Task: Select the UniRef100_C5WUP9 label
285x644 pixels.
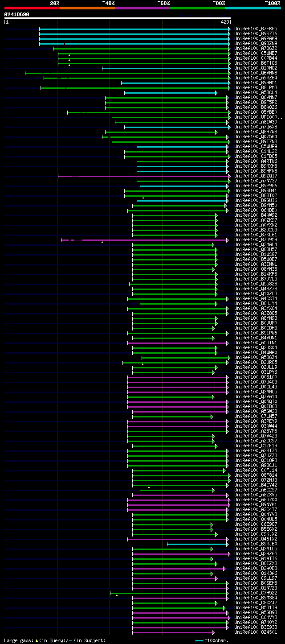Action: tap(256, 147)
